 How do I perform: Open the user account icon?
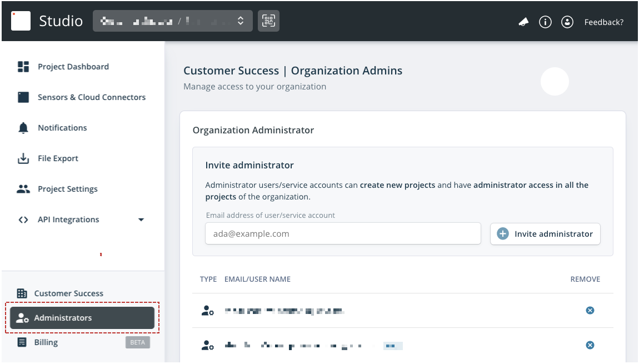(x=567, y=22)
